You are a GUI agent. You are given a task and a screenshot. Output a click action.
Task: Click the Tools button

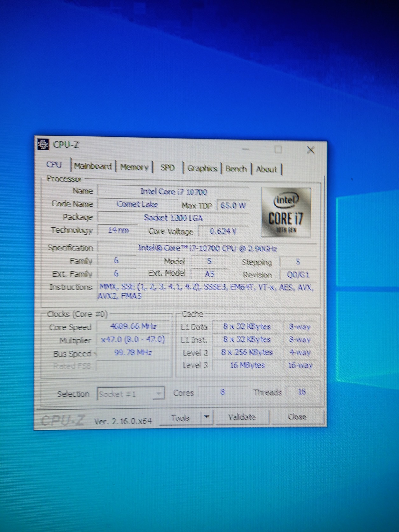(180, 418)
